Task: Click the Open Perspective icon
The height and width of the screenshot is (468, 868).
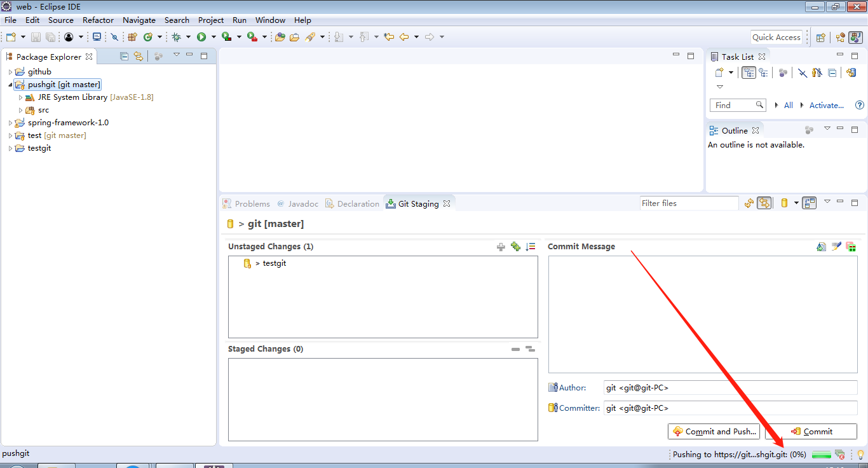Action: point(820,37)
